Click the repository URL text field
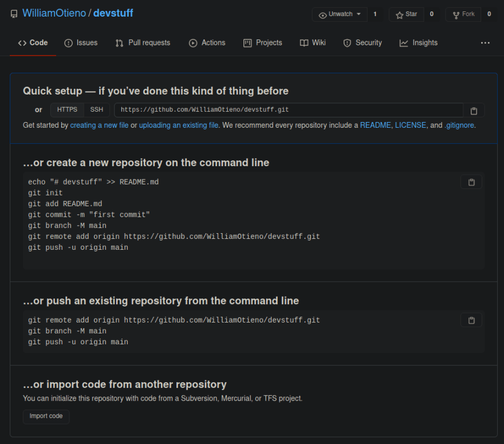This screenshot has width=504, height=444. [x=289, y=110]
